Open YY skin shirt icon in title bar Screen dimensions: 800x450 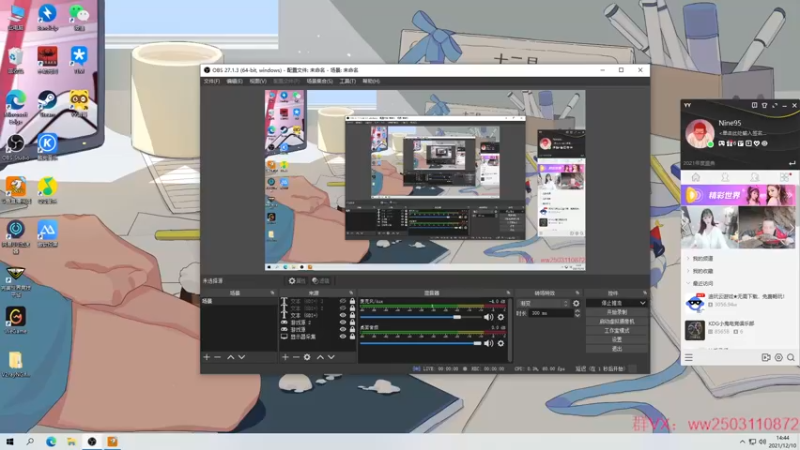[764, 105]
